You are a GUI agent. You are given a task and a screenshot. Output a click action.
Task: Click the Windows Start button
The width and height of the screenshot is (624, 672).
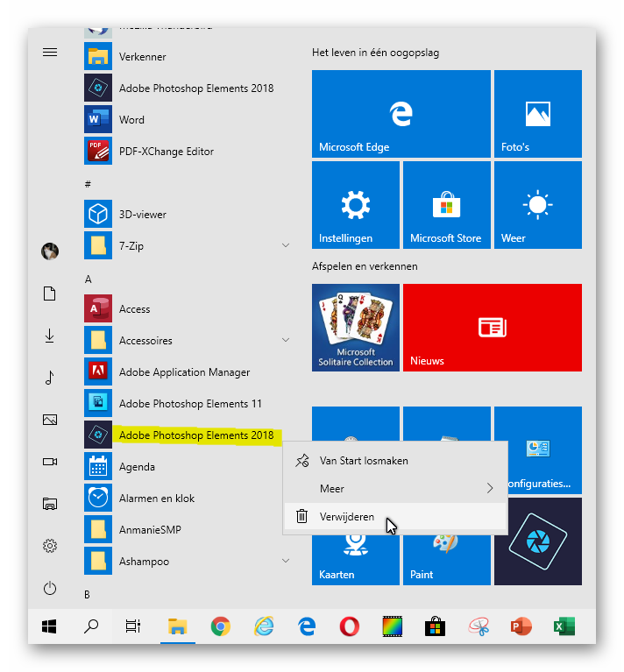point(49,626)
